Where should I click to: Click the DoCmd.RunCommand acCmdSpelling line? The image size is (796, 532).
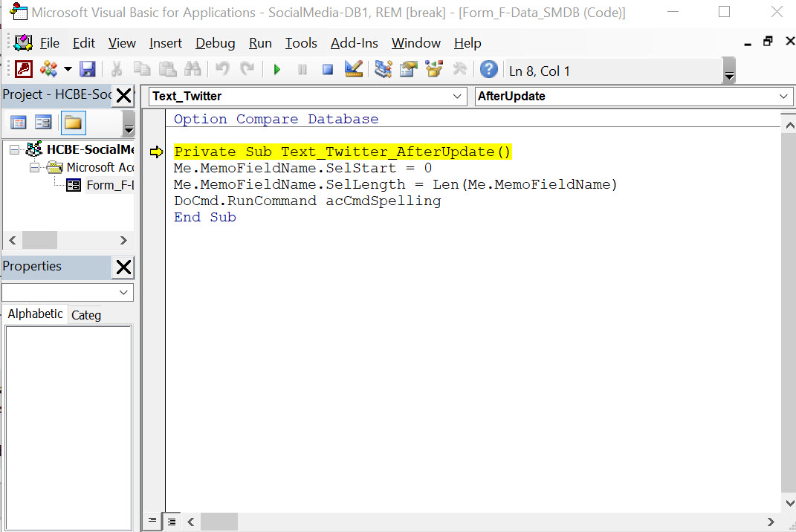tap(308, 201)
